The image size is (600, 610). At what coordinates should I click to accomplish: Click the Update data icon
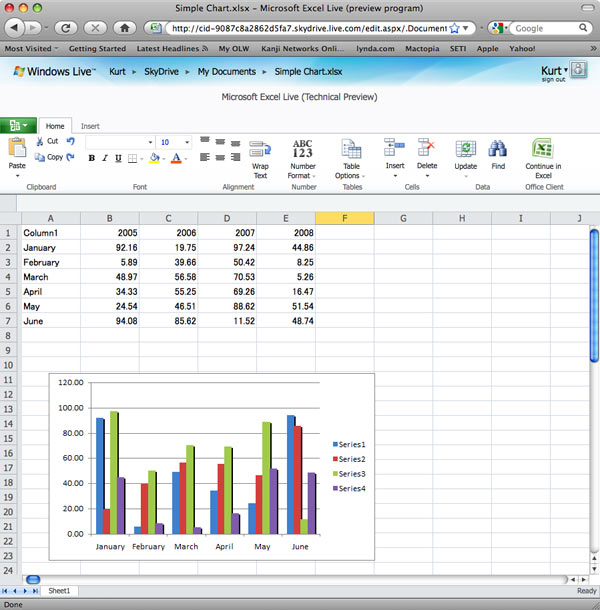pyautogui.click(x=465, y=149)
